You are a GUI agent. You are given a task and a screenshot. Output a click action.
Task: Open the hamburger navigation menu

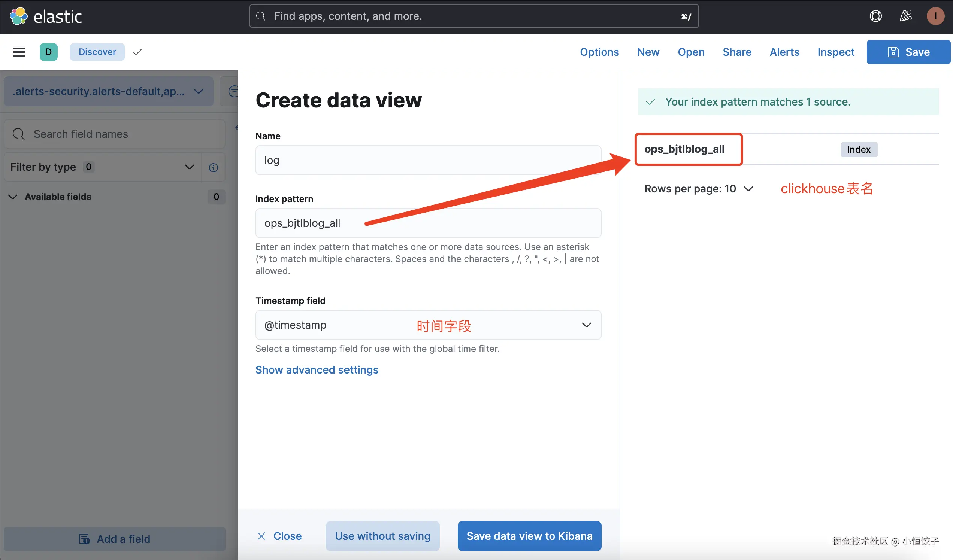point(18,52)
